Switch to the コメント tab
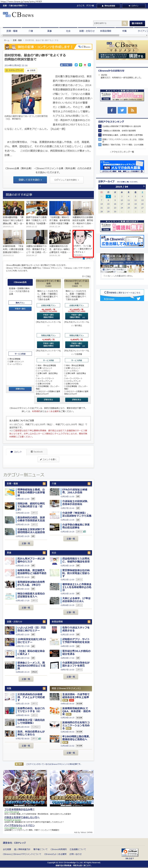This screenshot has width=148, height=868. click(16, 452)
